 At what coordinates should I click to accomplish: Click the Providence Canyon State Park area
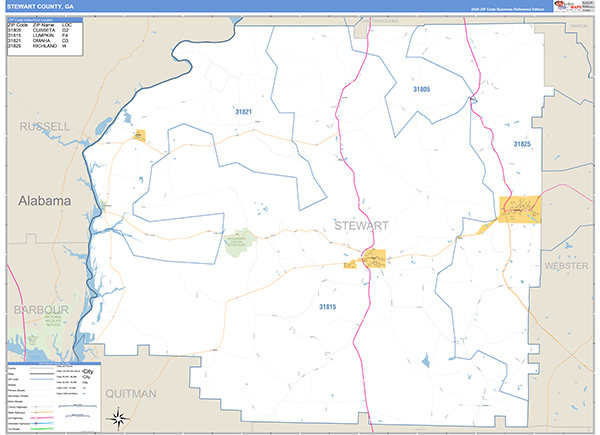point(240,243)
